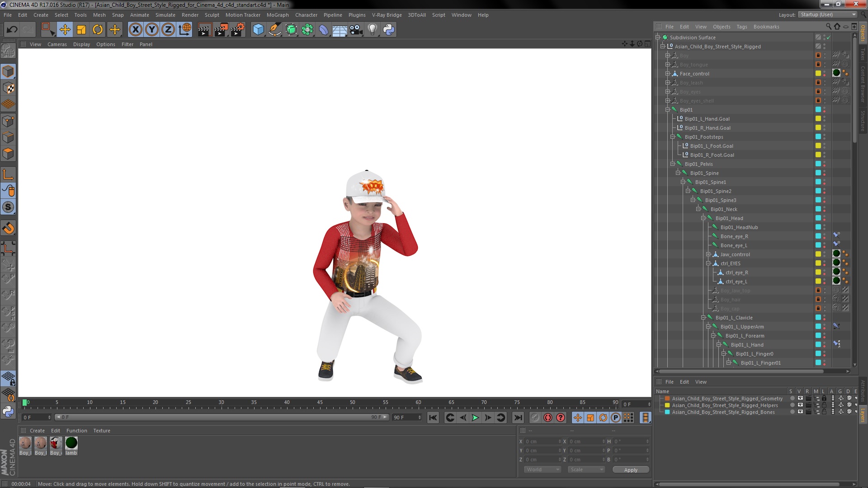Screen dimensions: 868x488
Task: Add camera object icon
Action: point(356,30)
